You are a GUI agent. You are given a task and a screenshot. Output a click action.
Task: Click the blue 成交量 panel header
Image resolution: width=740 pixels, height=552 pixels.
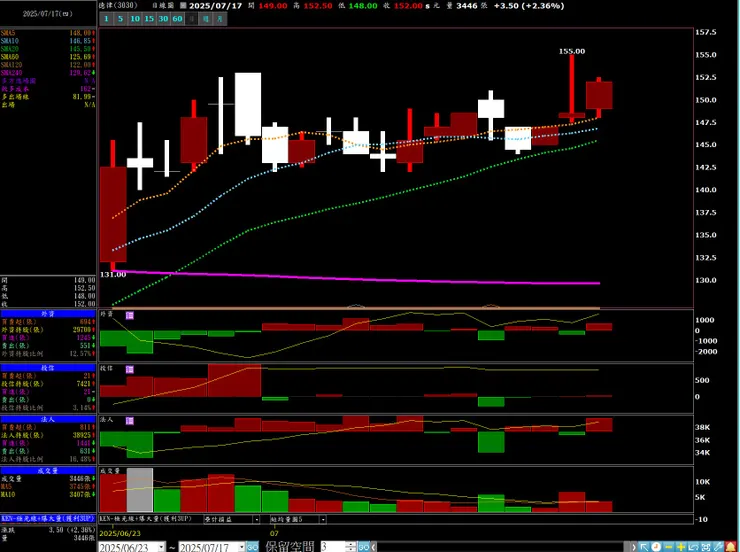[x=48, y=470]
